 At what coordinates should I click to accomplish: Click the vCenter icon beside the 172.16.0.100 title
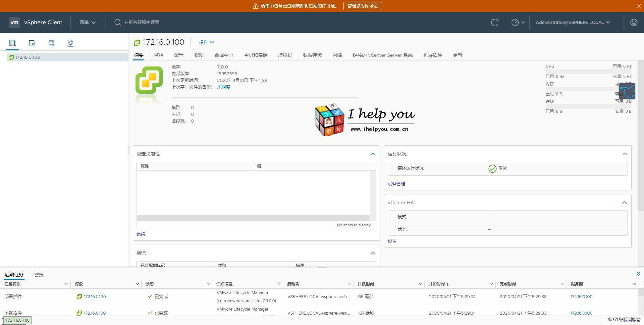click(x=137, y=43)
